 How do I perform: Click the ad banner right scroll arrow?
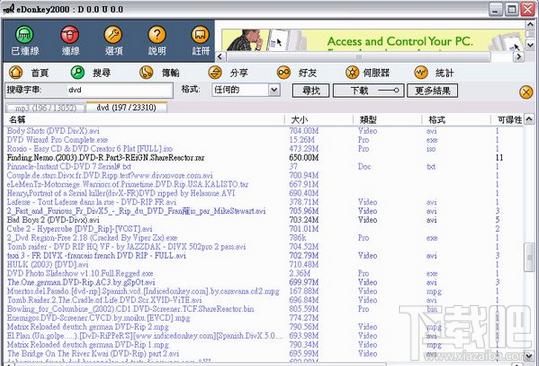518,57
